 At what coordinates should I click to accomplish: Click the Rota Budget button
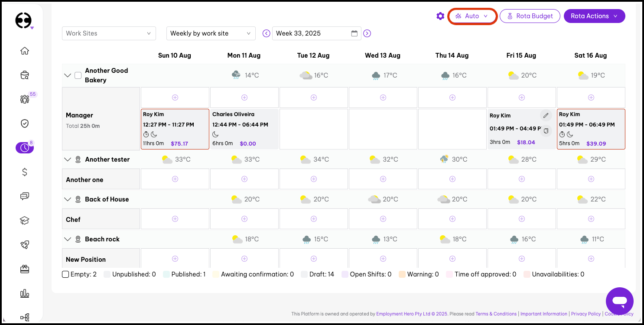(530, 16)
